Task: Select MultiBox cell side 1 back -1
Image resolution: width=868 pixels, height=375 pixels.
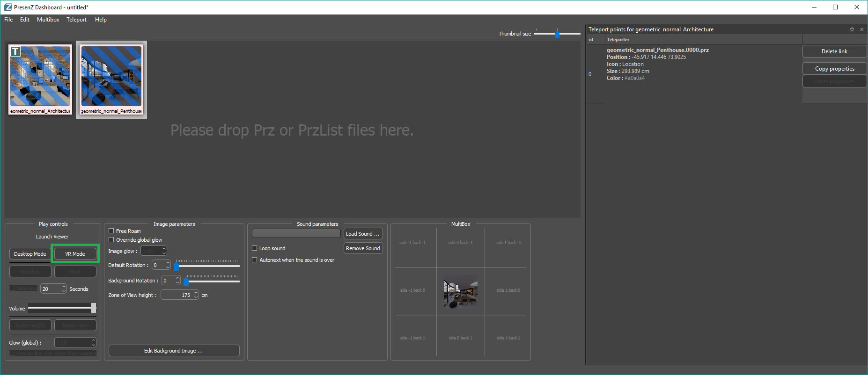Action: pos(509,243)
